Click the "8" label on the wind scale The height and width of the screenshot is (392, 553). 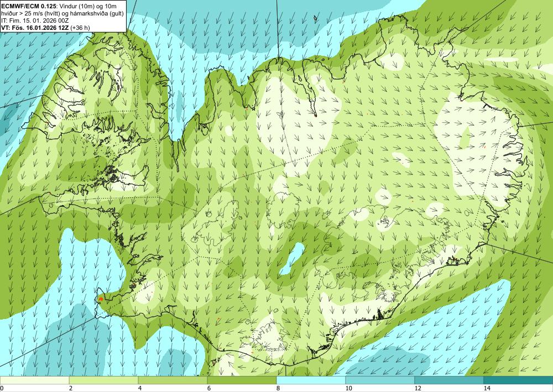[278, 388]
